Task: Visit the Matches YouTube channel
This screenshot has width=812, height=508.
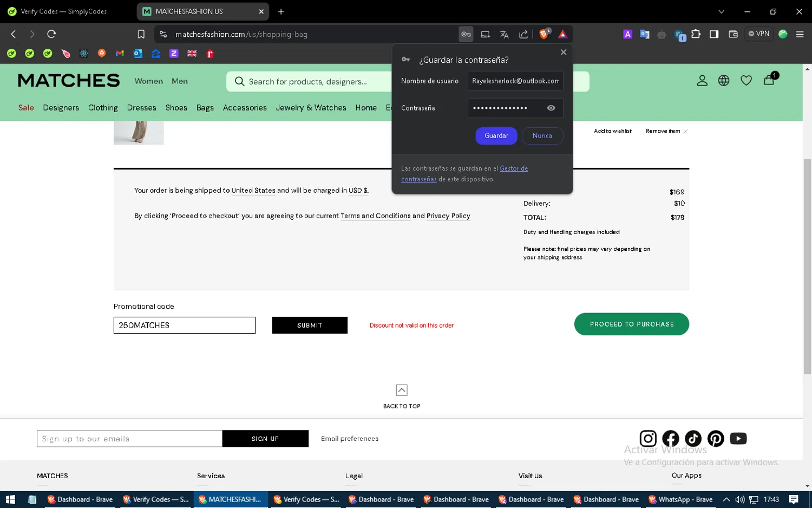Action: tap(738, 438)
